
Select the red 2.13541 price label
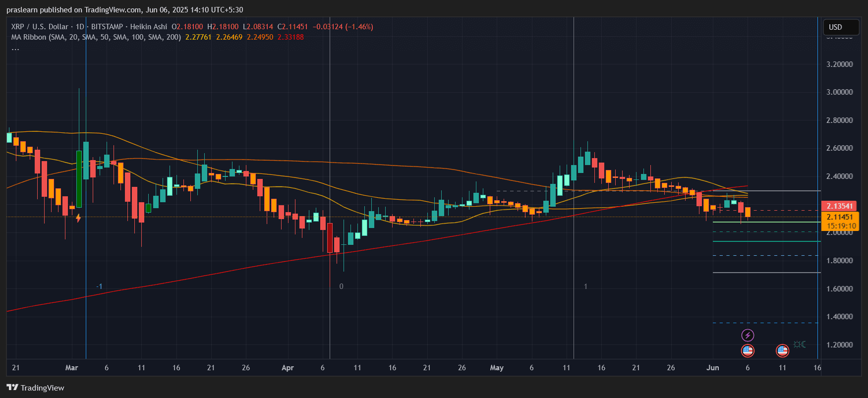pyautogui.click(x=839, y=206)
